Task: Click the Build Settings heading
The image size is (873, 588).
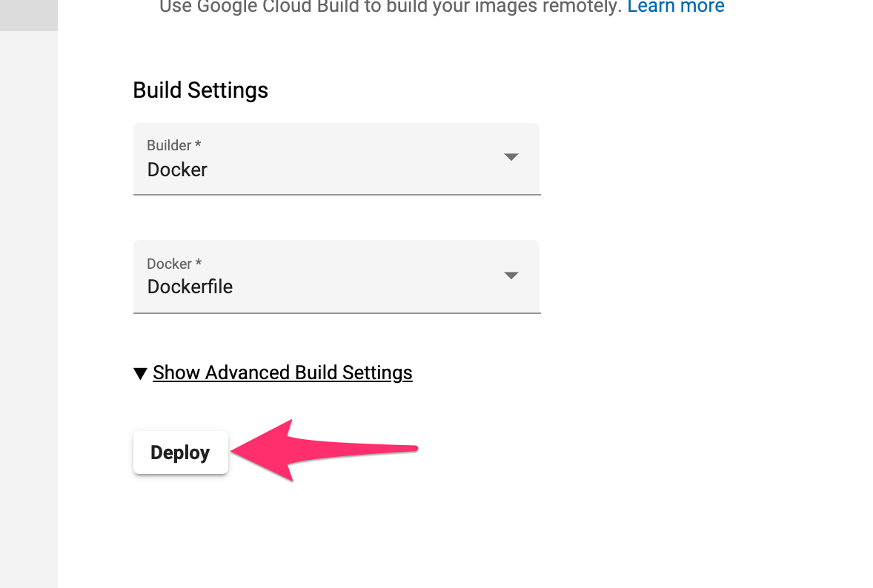Action: [200, 90]
